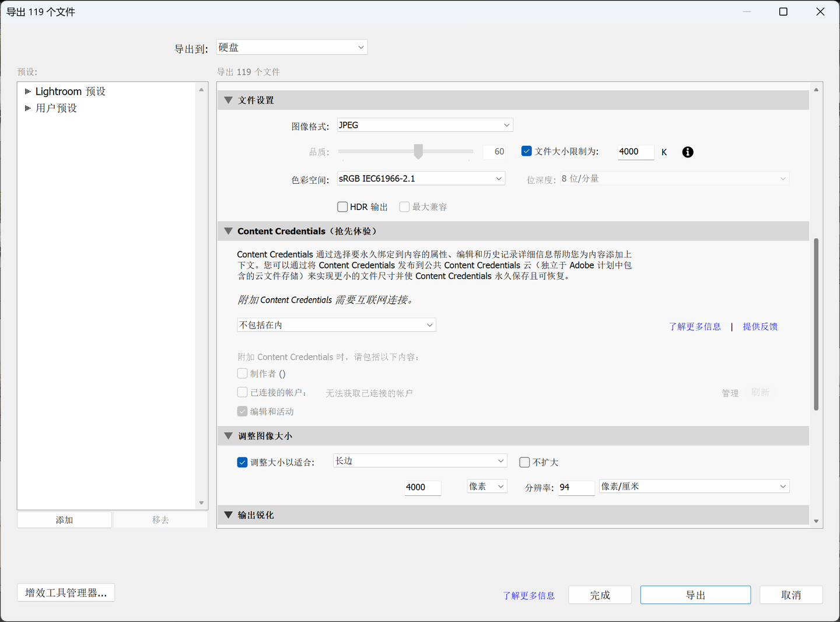Collapse the Content Credentials section triangle

click(228, 231)
